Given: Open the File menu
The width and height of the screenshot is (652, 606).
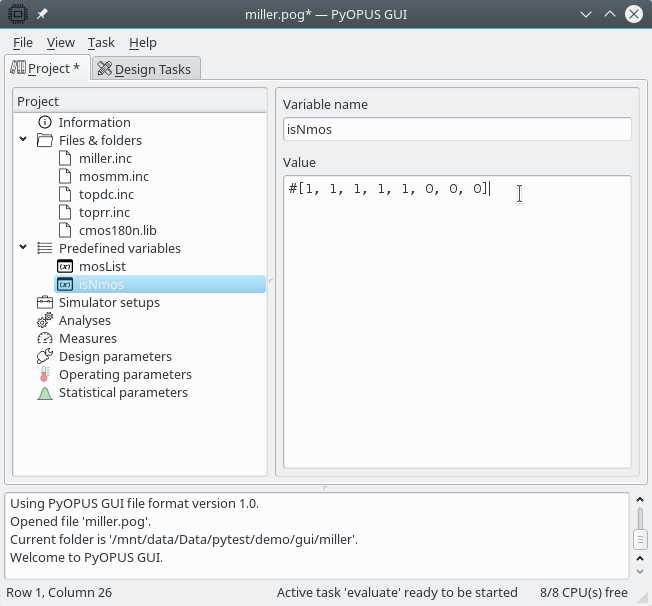Looking at the screenshot, I should point(23,43).
